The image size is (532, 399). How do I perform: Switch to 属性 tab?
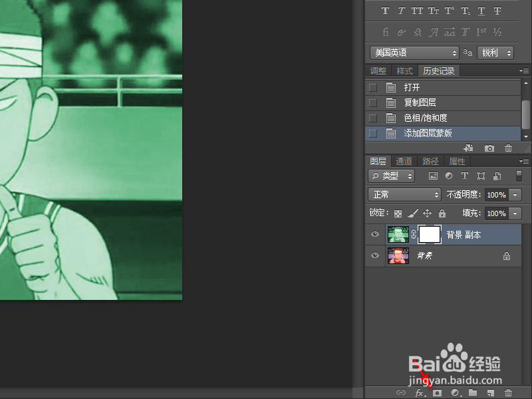pyautogui.click(x=457, y=161)
